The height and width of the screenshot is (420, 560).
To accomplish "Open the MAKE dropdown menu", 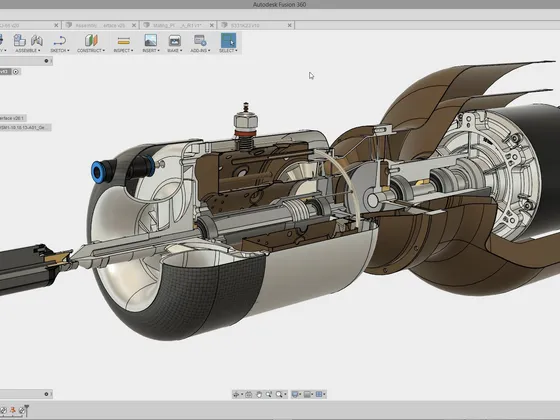I will [x=175, y=51].
